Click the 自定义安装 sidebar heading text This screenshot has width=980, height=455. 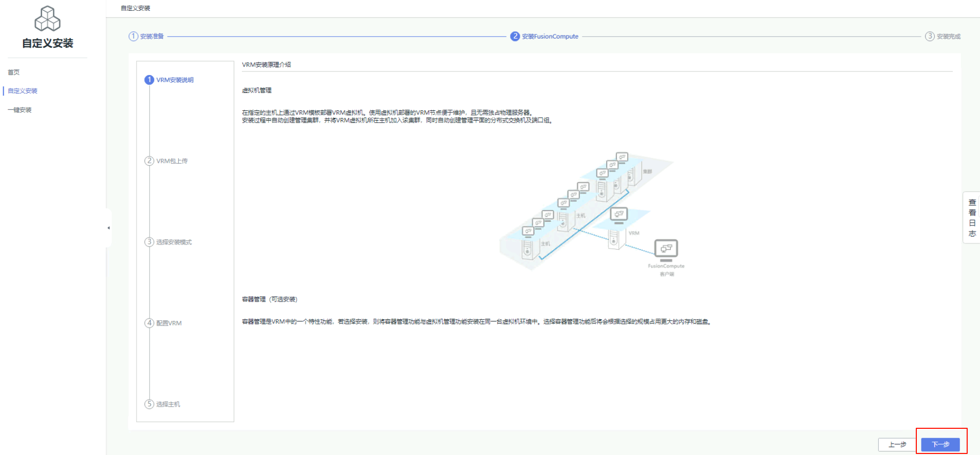tap(47, 44)
